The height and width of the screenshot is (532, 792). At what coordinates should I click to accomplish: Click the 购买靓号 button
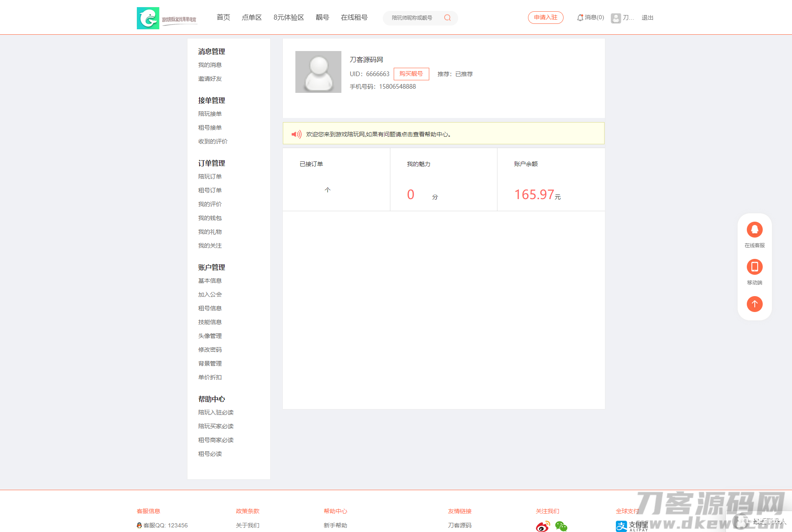coord(411,74)
